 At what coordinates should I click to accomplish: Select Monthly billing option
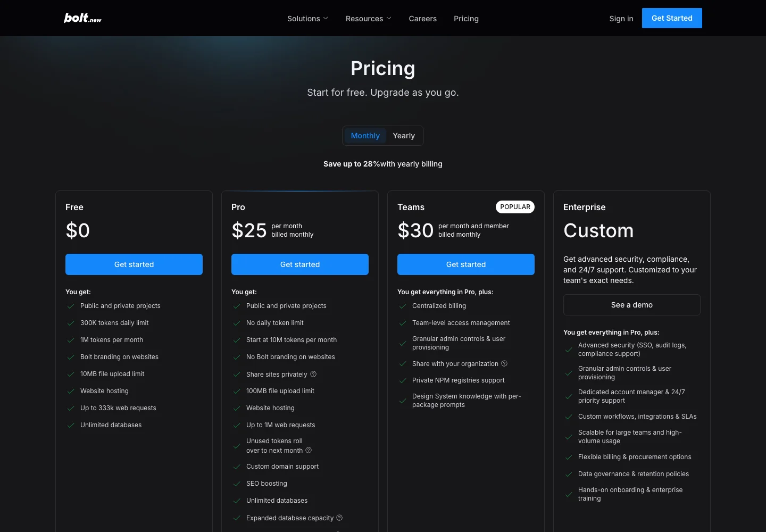365,136
